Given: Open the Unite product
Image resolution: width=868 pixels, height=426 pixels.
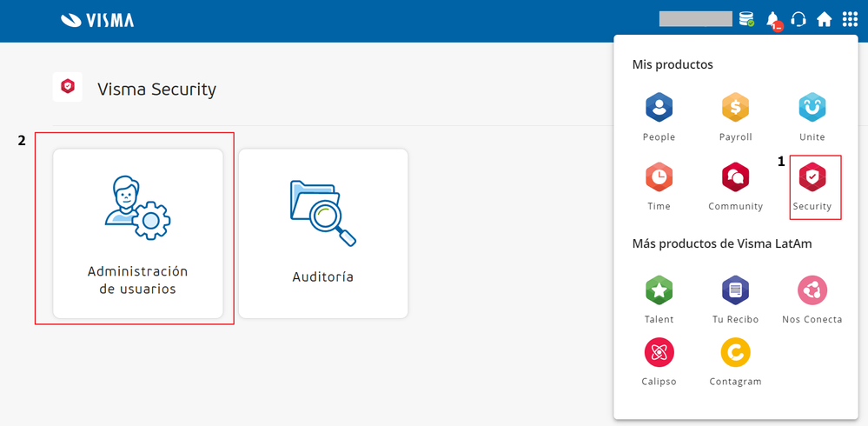Looking at the screenshot, I should (x=812, y=116).
